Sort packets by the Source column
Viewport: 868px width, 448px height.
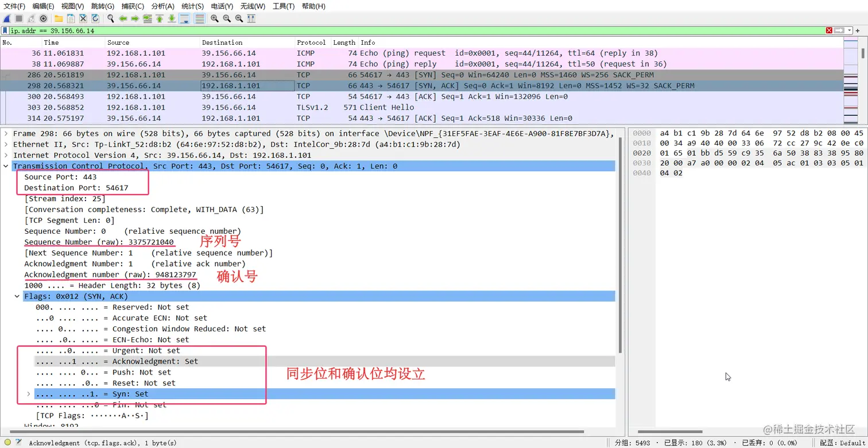click(x=152, y=43)
